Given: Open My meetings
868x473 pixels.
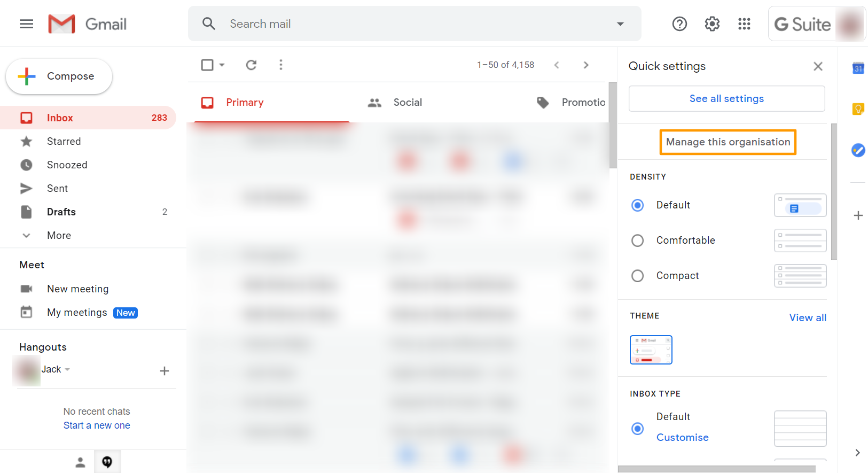Looking at the screenshot, I should click(x=77, y=312).
